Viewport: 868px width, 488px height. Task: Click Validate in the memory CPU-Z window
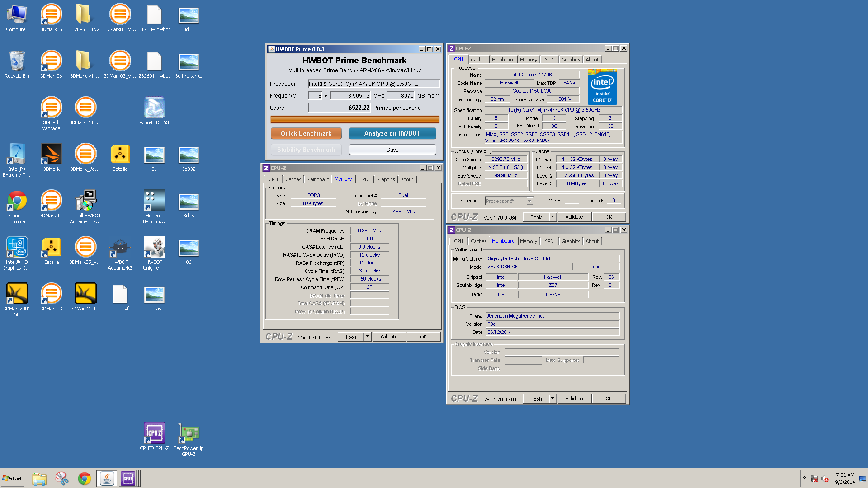click(389, 337)
